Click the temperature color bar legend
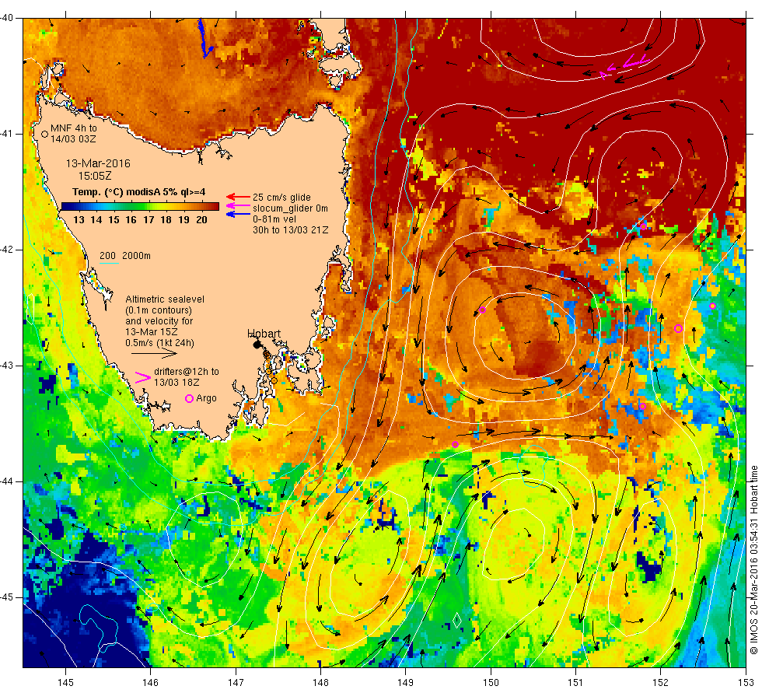Viewport: 762px width, 700px height. pos(140,207)
